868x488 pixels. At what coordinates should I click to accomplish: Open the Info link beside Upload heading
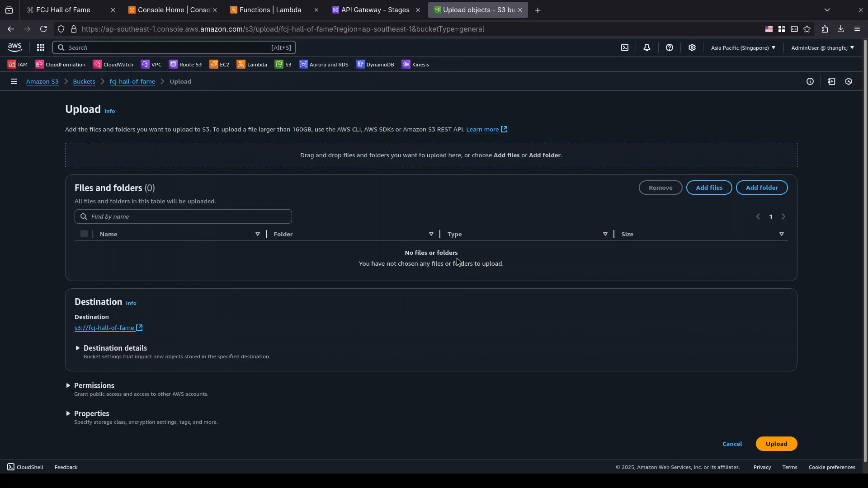coord(110,111)
